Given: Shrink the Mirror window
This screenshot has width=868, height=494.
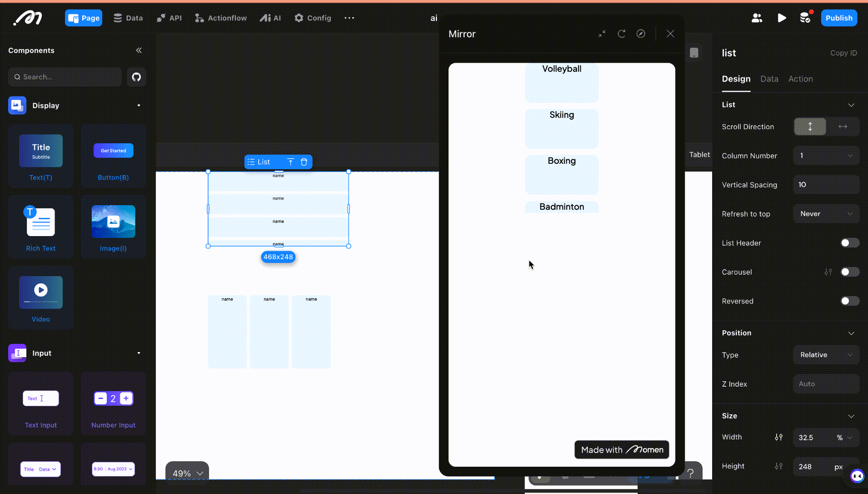Looking at the screenshot, I should (x=602, y=34).
